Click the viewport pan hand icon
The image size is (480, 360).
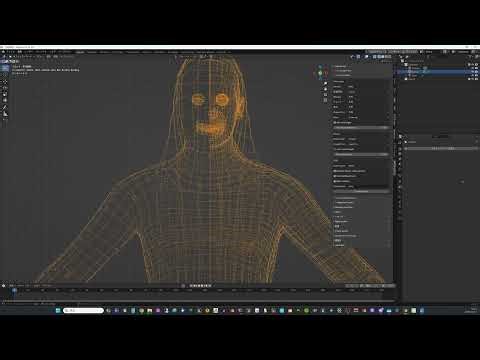[326, 89]
